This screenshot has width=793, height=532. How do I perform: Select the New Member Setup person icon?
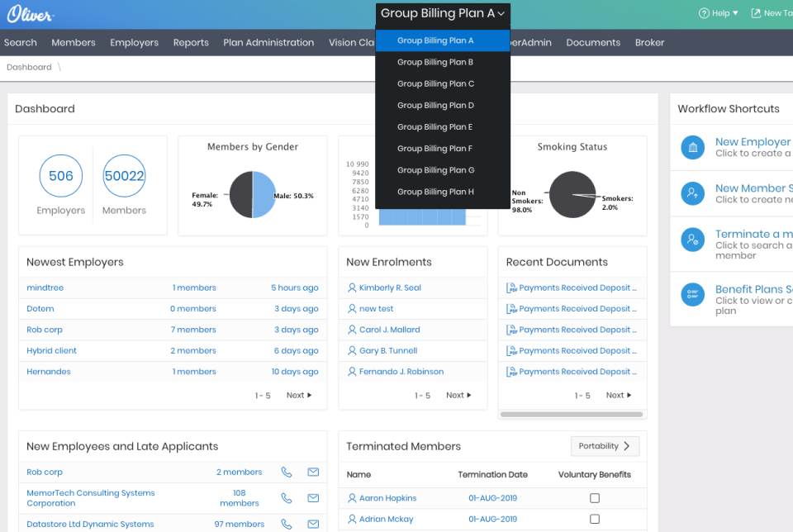click(x=692, y=193)
